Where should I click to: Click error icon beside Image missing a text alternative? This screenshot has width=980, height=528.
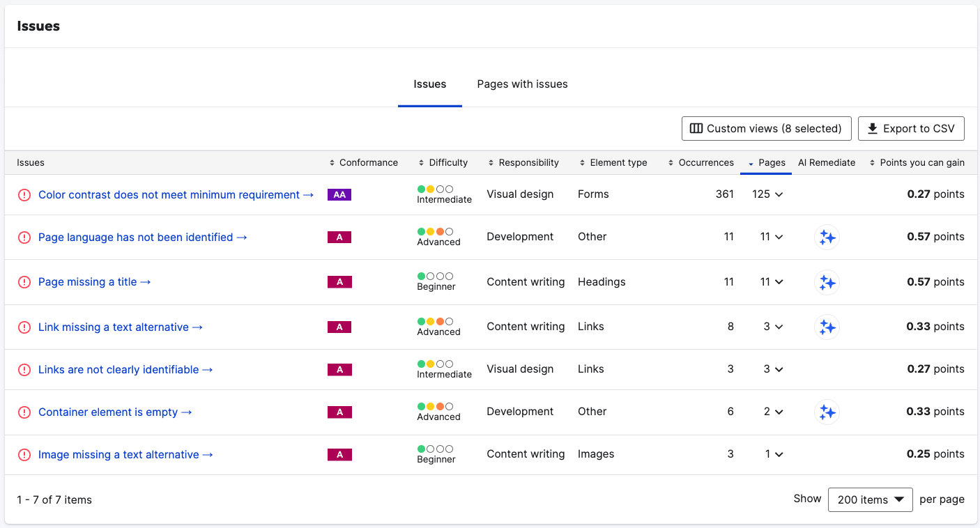24,455
